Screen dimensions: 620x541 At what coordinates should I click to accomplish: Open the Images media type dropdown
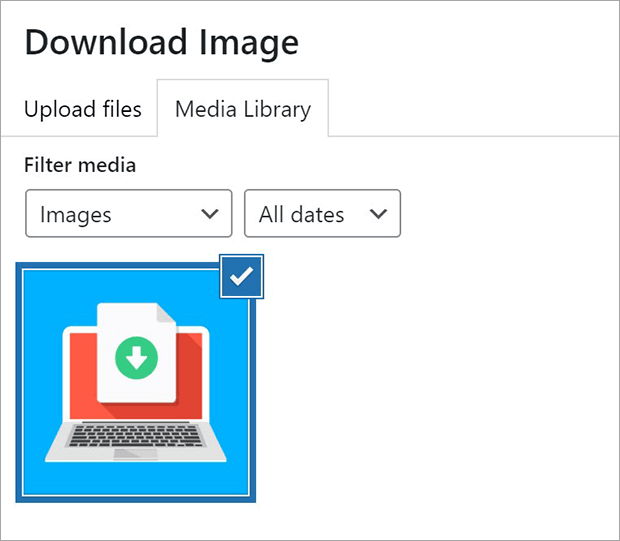(x=129, y=214)
